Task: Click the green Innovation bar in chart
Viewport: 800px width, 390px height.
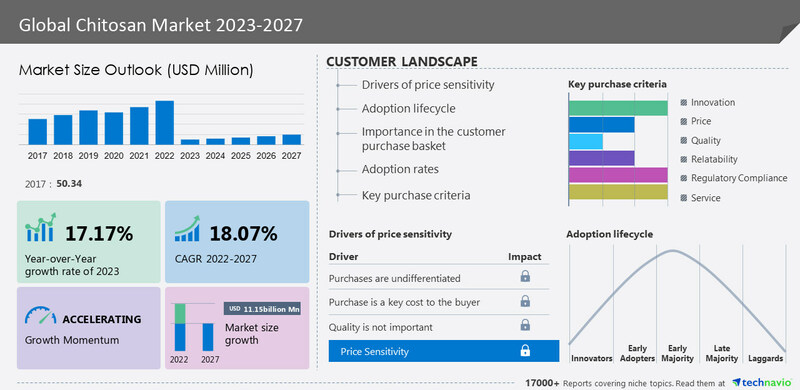Action: [618, 108]
